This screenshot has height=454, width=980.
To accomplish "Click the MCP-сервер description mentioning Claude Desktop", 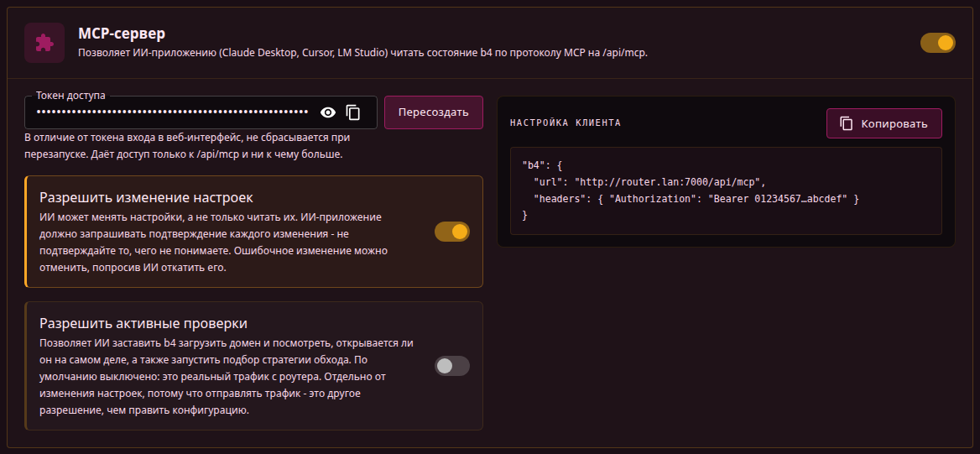I will (x=362, y=53).
